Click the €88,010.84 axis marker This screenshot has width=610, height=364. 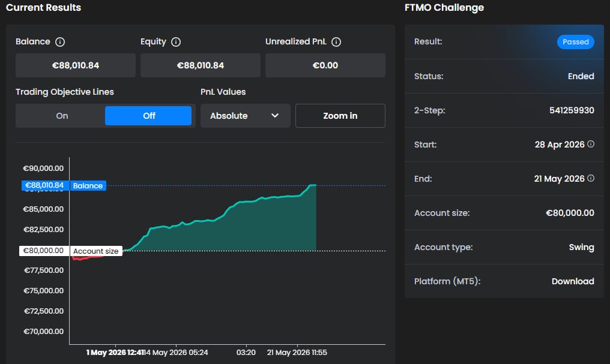point(45,185)
